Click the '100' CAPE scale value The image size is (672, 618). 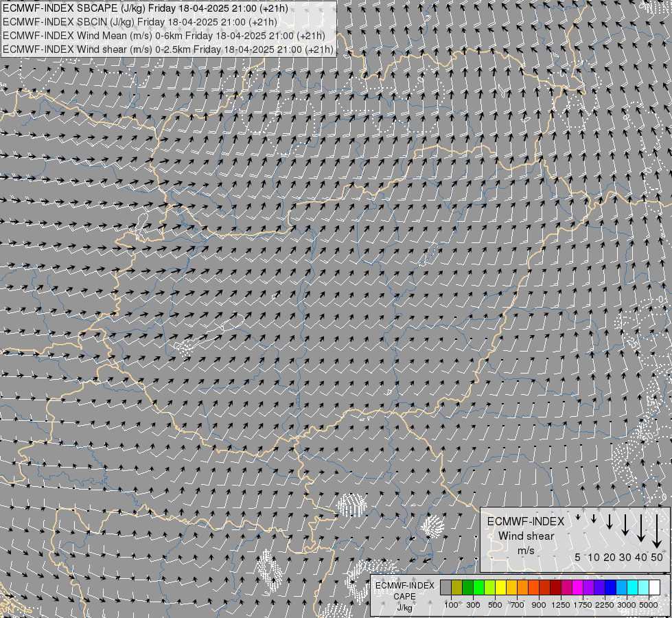pos(451,605)
